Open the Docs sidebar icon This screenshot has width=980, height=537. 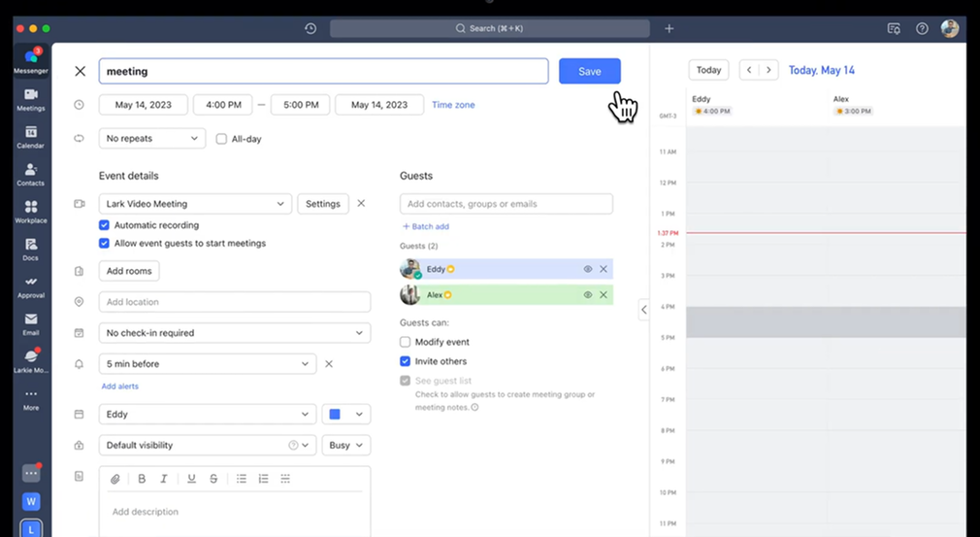tap(31, 249)
